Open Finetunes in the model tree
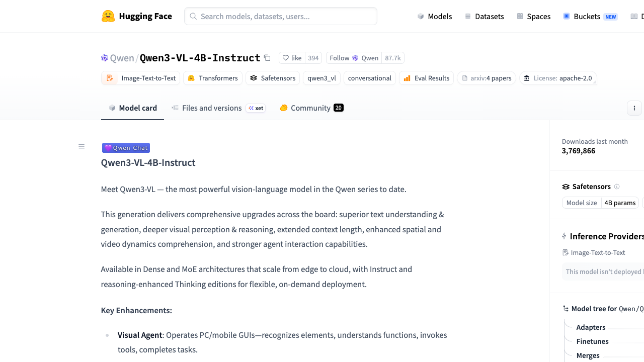Screen dimensions: 644x362 tap(592, 341)
